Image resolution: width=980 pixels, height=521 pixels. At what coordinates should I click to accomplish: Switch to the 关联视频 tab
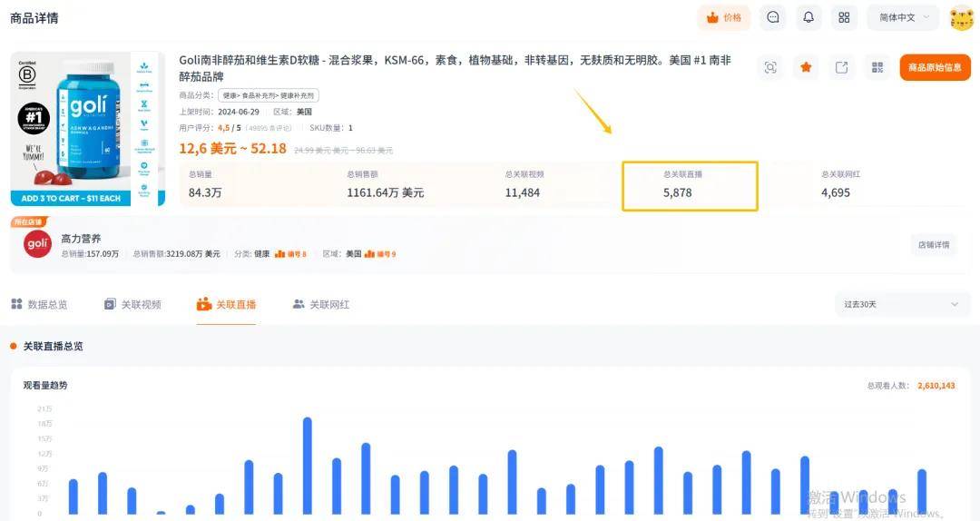click(132, 305)
